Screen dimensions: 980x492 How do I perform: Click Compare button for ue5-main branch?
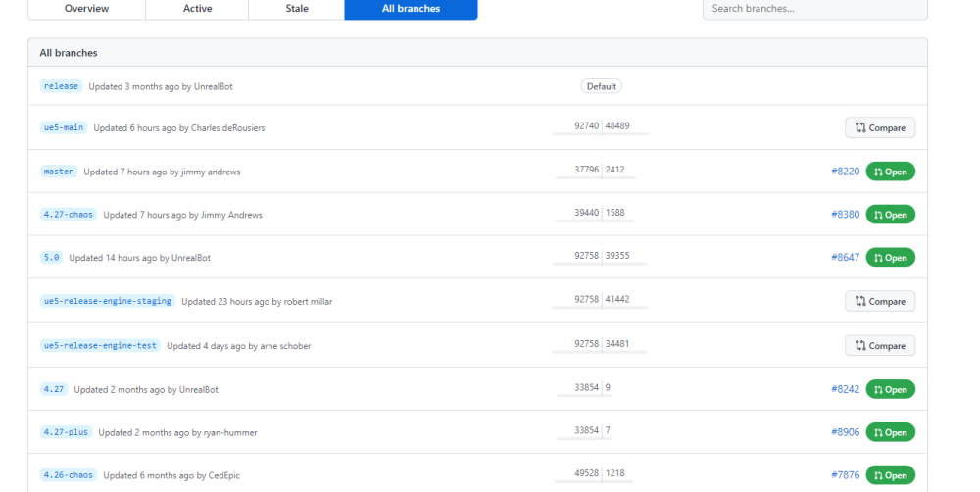[880, 127]
